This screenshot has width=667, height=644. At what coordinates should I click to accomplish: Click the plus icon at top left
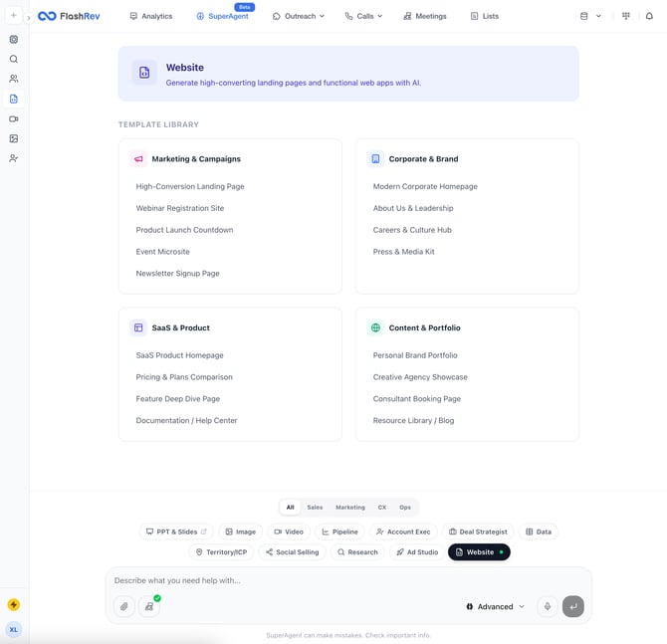[x=14, y=16]
